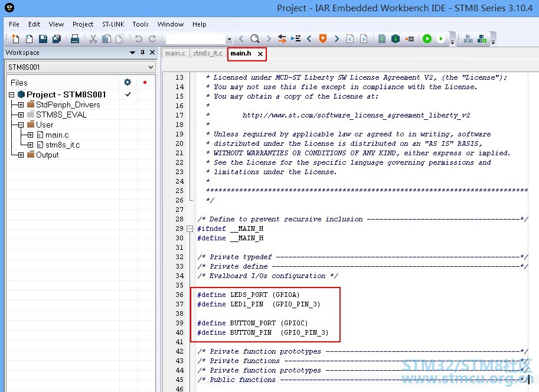This screenshot has width=539, height=392.
Task: Click the Go To line icon
Action: coord(296,38)
